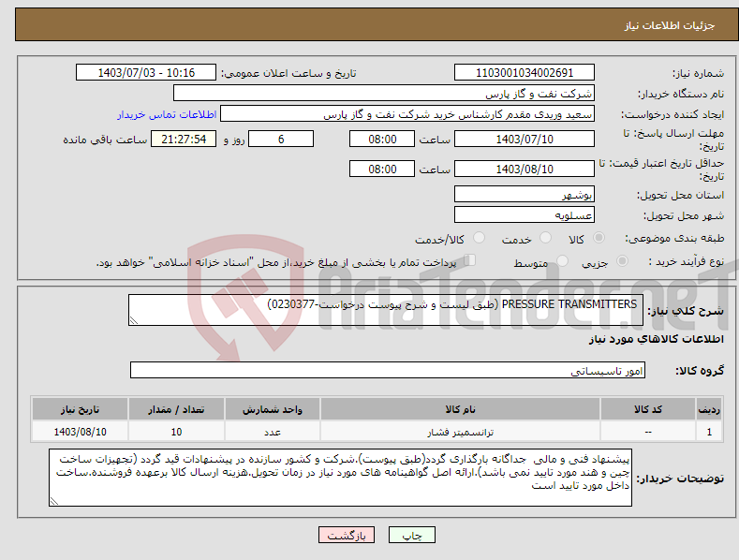Click the بازگشت back button

(347, 536)
